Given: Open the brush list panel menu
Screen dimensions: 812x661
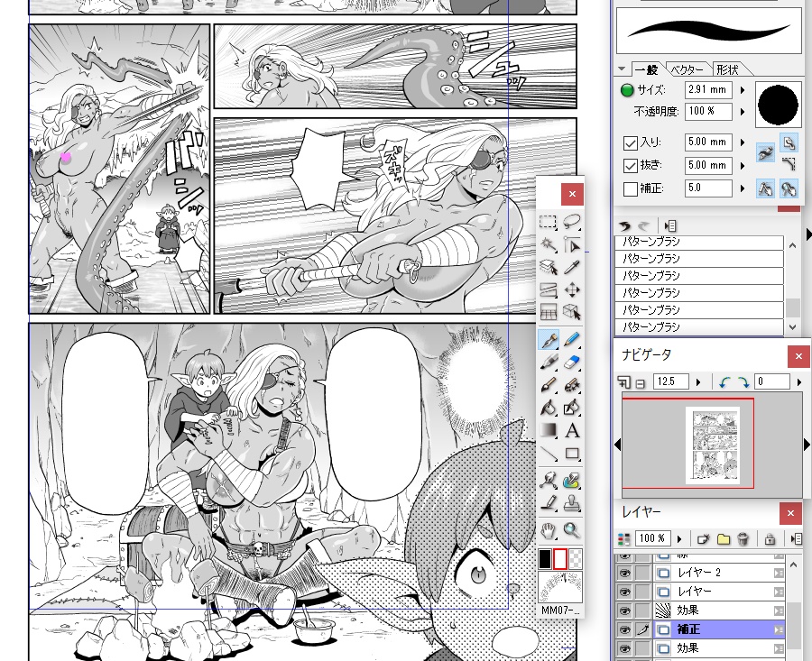Looking at the screenshot, I should click(x=670, y=225).
